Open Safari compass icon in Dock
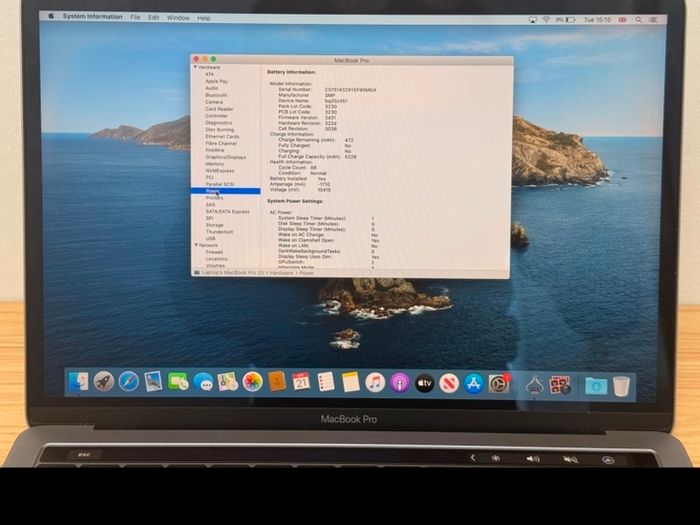The height and width of the screenshot is (525, 700). coord(129,382)
